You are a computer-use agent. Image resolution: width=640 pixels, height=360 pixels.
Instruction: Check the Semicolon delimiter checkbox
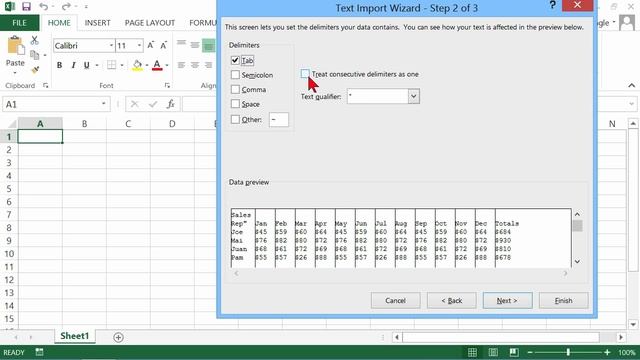[235, 75]
